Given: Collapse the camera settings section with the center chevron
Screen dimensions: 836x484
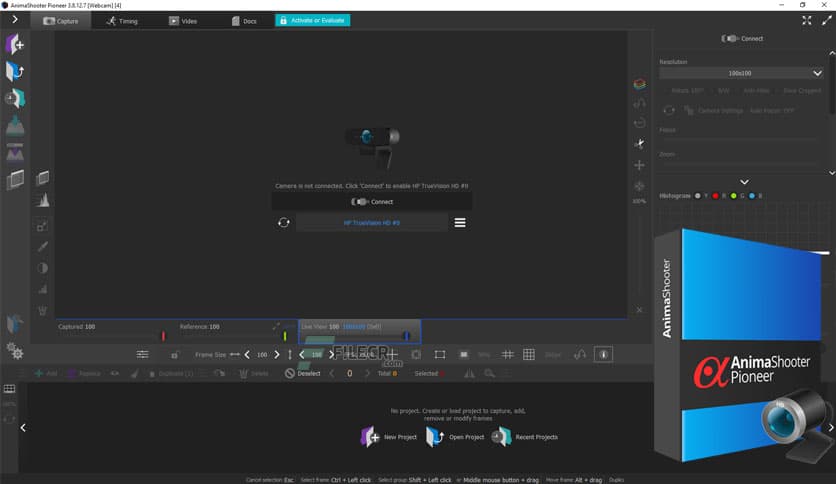Looking at the screenshot, I should pyautogui.click(x=744, y=182).
